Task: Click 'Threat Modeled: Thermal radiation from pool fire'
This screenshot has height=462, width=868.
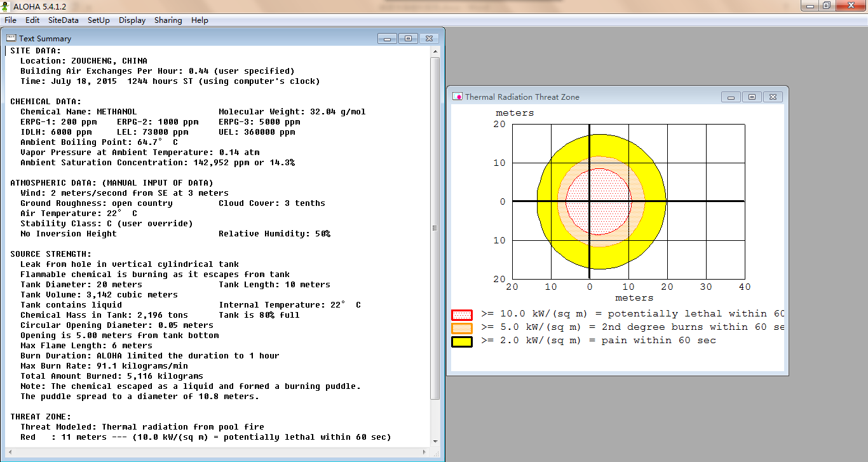Action: [x=142, y=427]
